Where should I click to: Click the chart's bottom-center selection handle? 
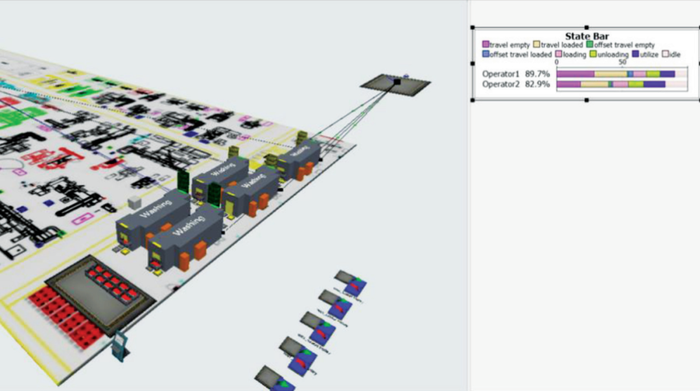(x=587, y=100)
